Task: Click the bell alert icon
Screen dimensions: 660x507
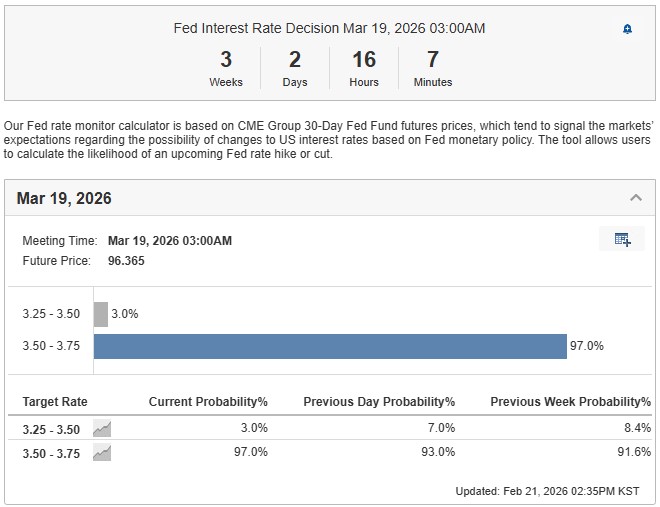Action: coord(627,29)
